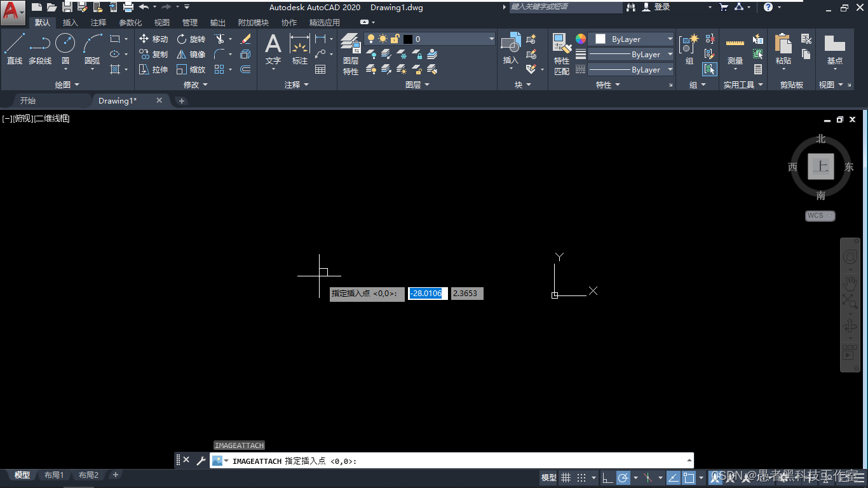This screenshot has height=488, width=868.
Task: Select the Line (直线) drawing tool
Action: click(14, 49)
